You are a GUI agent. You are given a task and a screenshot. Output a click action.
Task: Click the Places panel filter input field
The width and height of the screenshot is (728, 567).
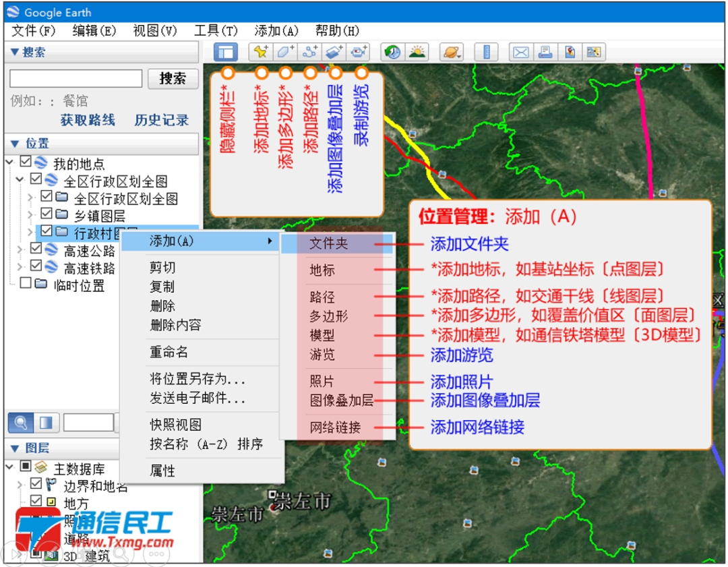pyautogui.click(x=89, y=423)
